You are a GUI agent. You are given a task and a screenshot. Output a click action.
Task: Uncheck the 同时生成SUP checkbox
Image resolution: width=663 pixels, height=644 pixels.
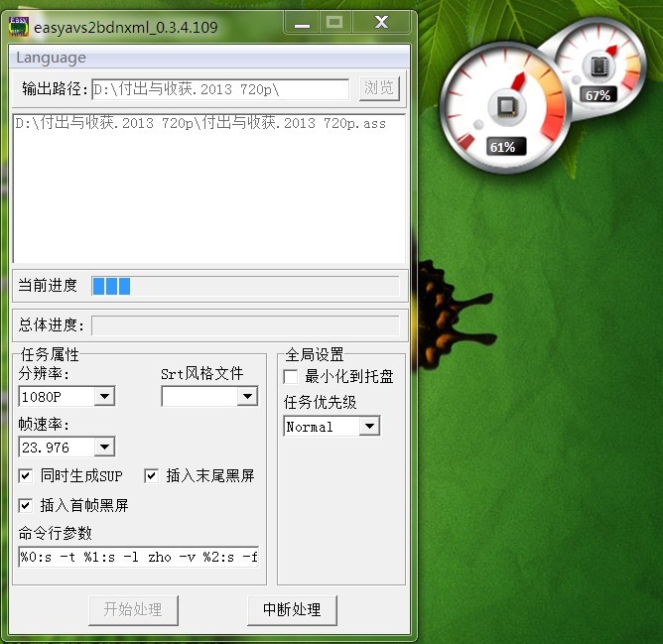pyautogui.click(x=26, y=476)
